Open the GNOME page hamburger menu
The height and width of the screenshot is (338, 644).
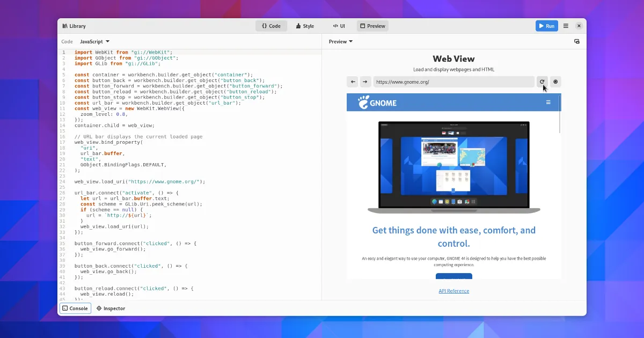coord(548,102)
